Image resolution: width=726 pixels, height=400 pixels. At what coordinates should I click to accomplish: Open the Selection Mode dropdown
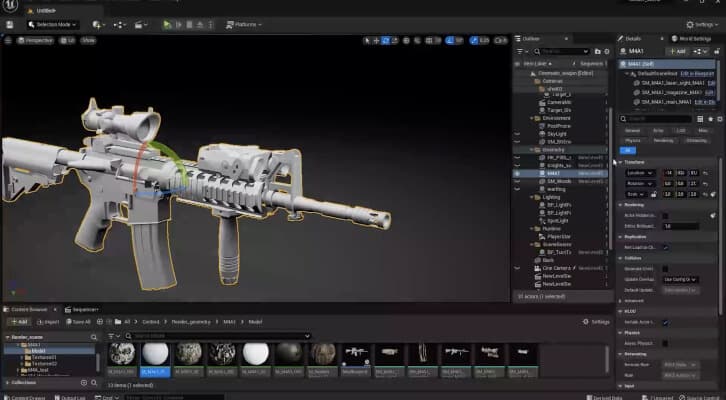pos(53,25)
